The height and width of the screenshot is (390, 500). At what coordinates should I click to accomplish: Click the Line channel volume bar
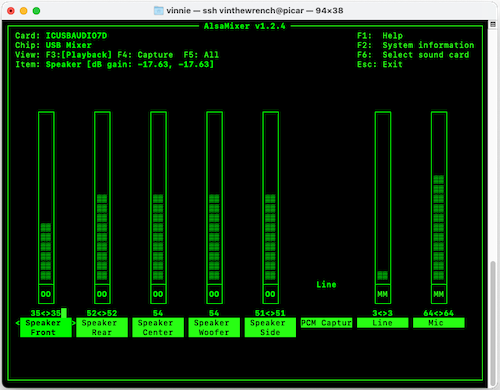click(x=383, y=198)
